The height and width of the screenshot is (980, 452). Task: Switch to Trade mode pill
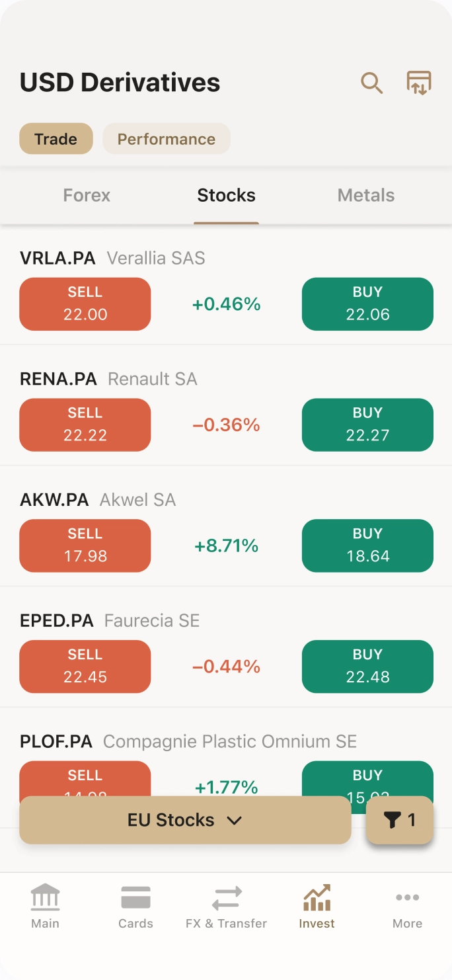[56, 139]
